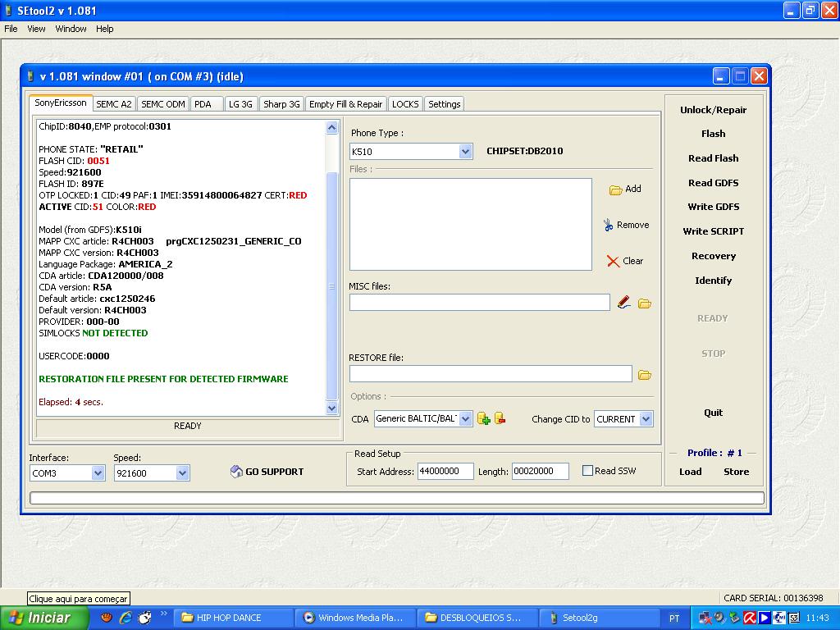Open the MISC files browse folder icon

645,304
